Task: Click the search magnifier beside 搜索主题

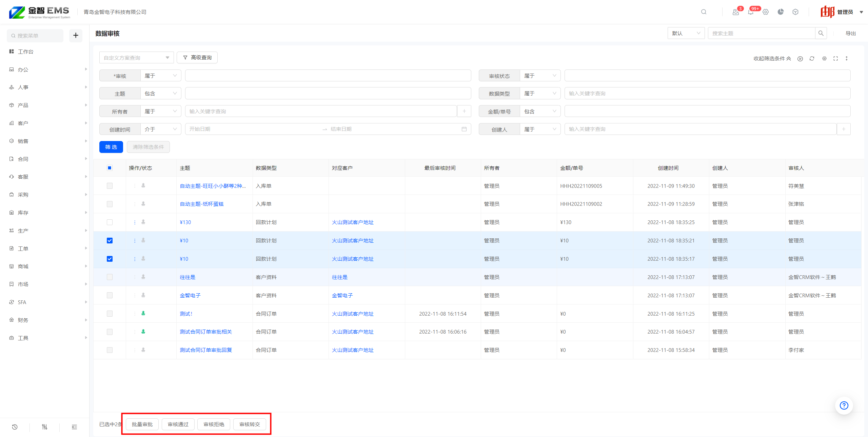Action: point(821,33)
